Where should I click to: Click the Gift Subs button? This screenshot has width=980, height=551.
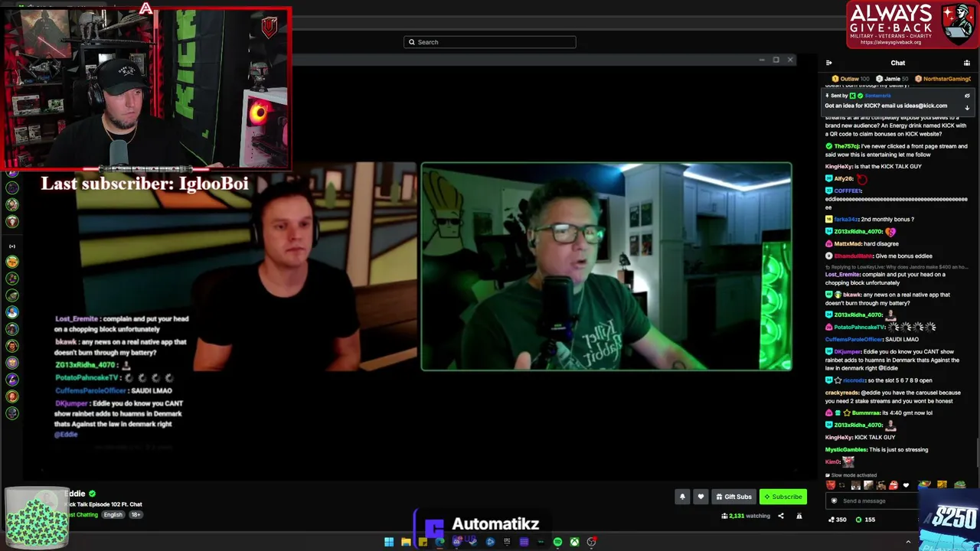(x=733, y=497)
